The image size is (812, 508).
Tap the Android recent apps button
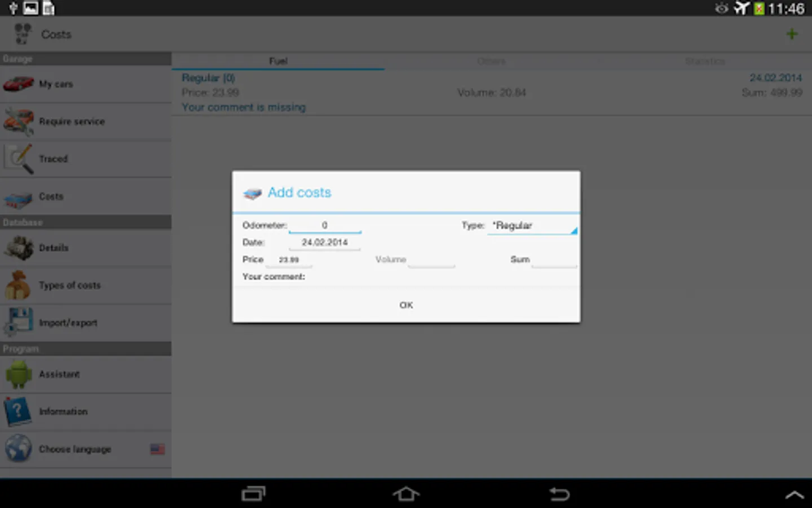pos(253,494)
